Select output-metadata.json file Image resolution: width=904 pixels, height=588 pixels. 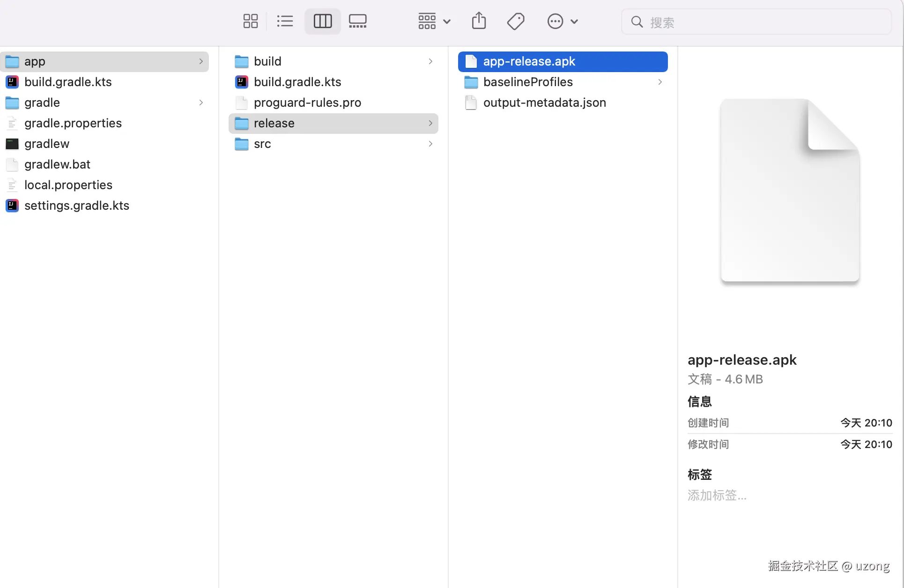[x=544, y=103]
